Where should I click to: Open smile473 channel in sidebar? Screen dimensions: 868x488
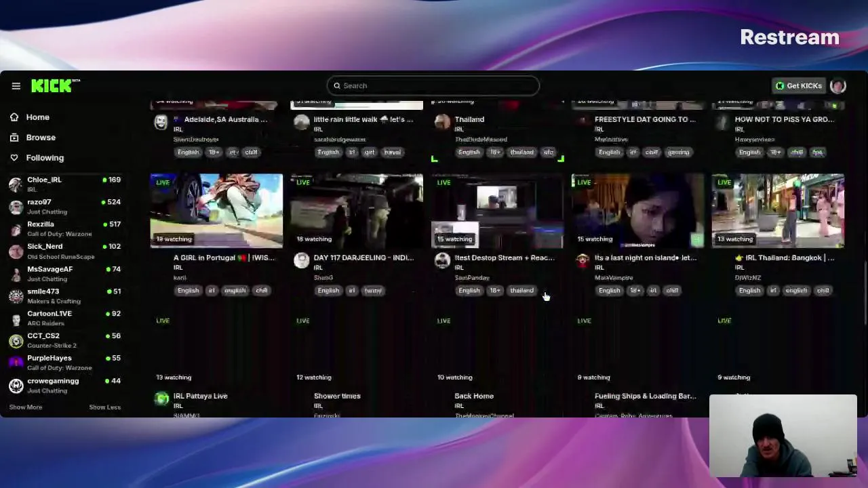coord(64,296)
